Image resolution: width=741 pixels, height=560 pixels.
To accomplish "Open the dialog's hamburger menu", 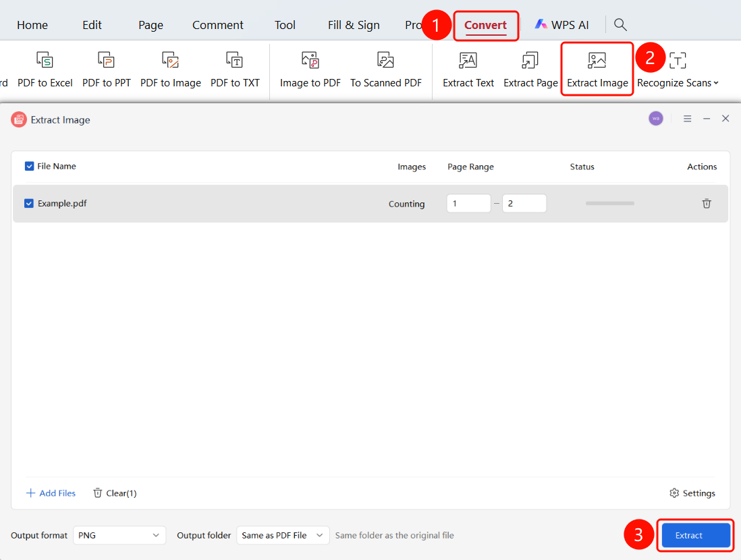I will 687,119.
